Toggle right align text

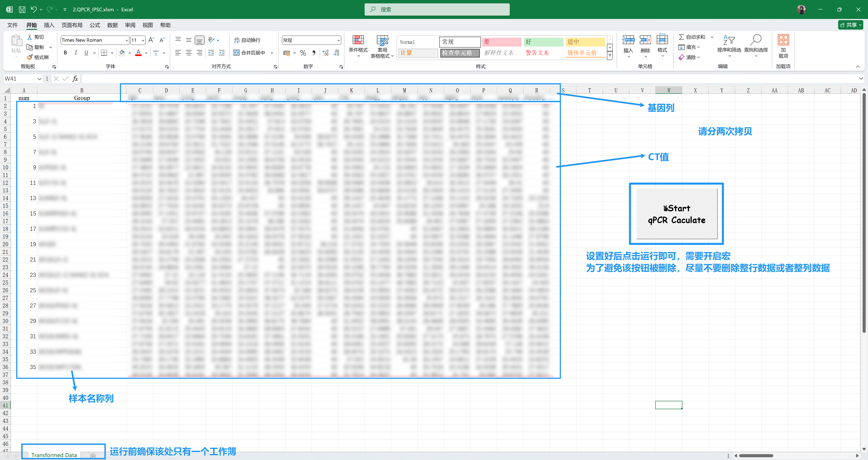pyautogui.click(x=199, y=53)
